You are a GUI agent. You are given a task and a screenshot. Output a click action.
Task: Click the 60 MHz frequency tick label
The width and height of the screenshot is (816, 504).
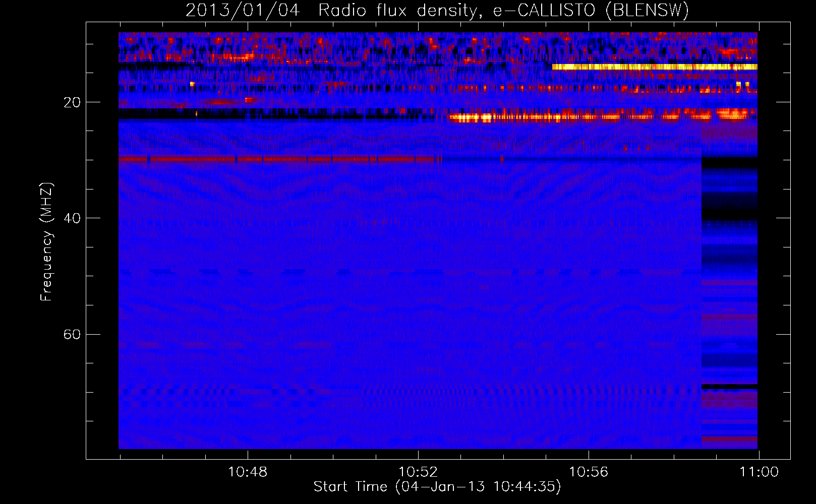72,335
